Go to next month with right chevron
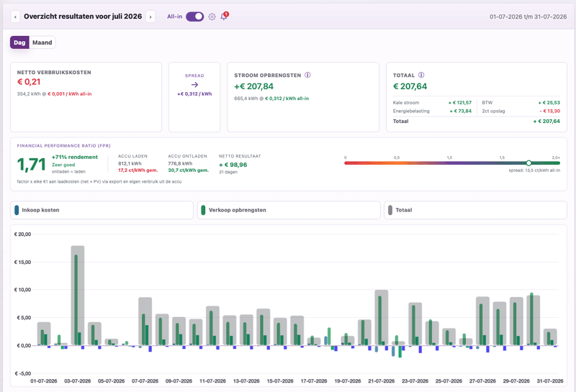Screen dimensions: 576x392 [x=150, y=17]
